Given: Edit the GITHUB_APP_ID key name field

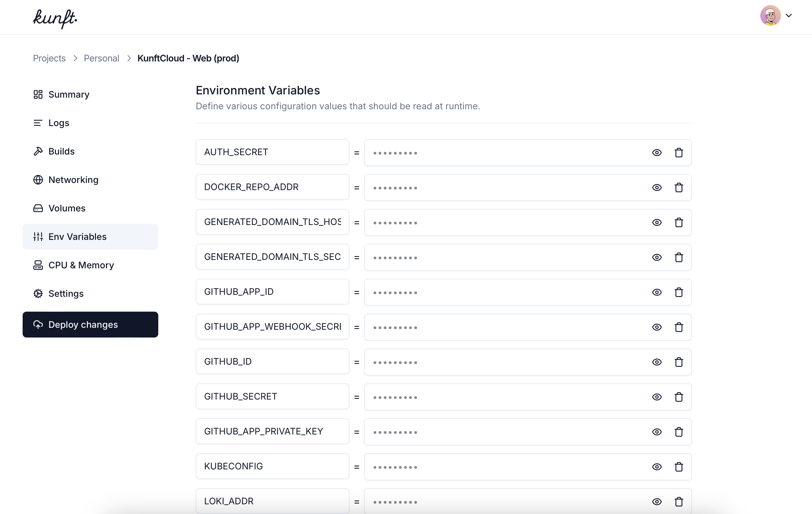Looking at the screenshot, I should pos(273,292).
